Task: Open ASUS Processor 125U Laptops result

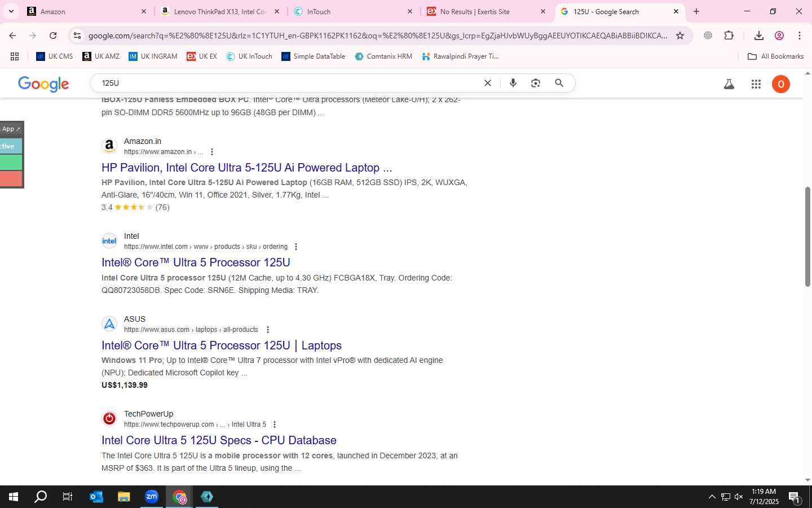Action: (222, 345)
